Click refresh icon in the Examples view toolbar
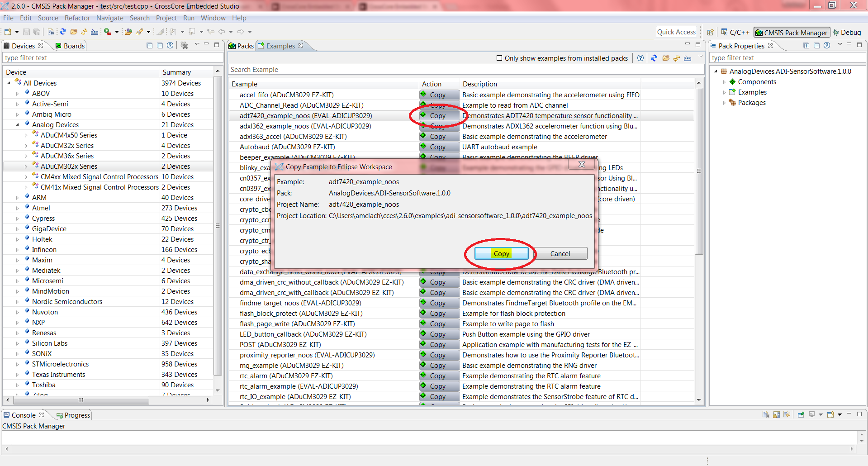This screenshot has height=466, width=868. click(654, 58)
